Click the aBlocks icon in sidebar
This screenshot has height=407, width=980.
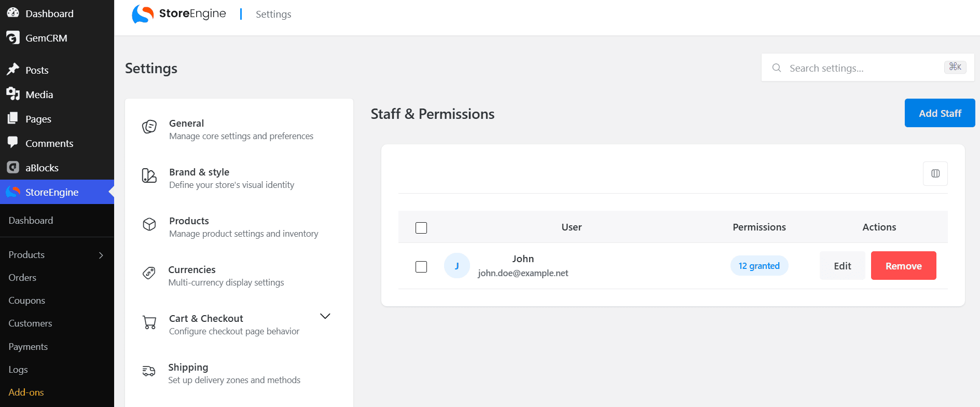tap(13, 167)
